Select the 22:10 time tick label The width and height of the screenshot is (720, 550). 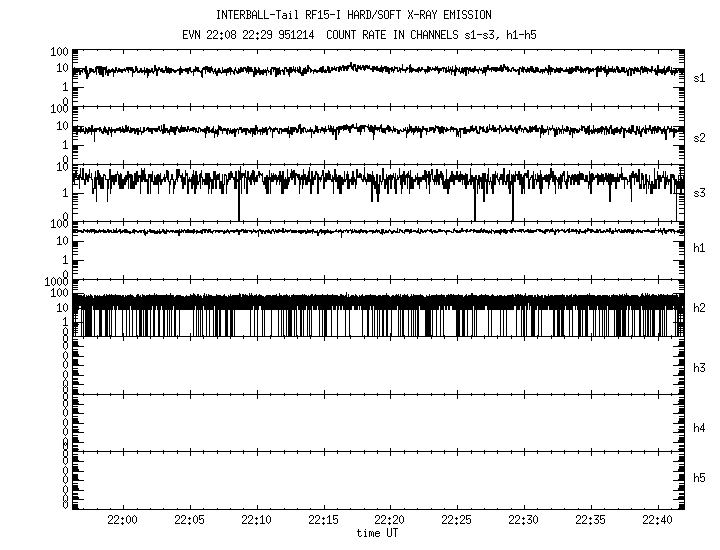pos(257,520)
